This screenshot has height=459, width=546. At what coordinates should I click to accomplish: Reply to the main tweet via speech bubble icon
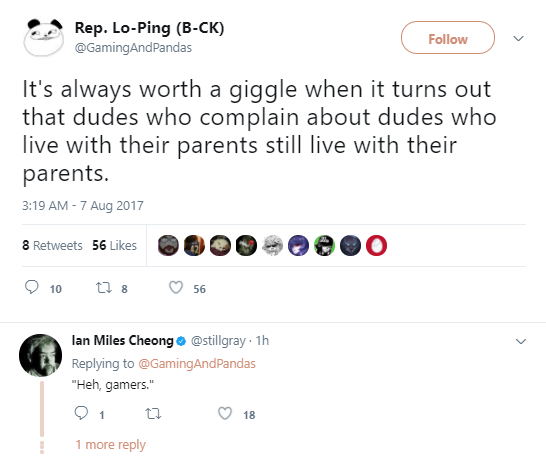tap(32, 288)
